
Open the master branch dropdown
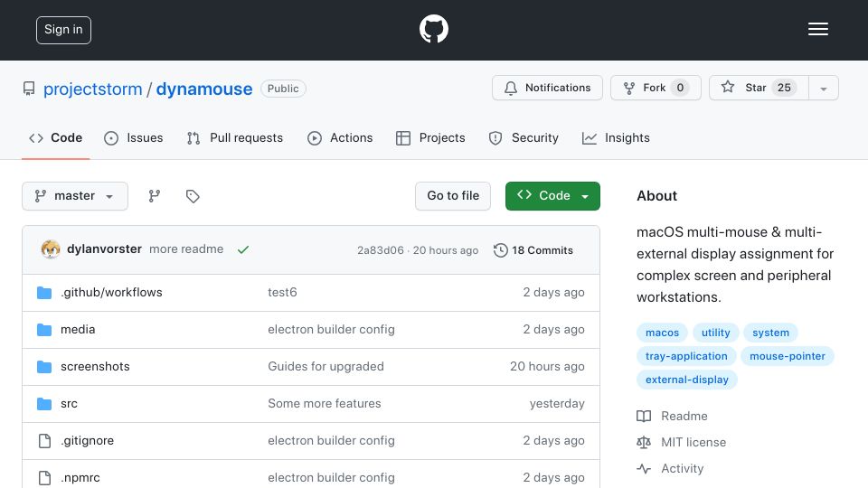pyautogui.click(x=75, y=196)
